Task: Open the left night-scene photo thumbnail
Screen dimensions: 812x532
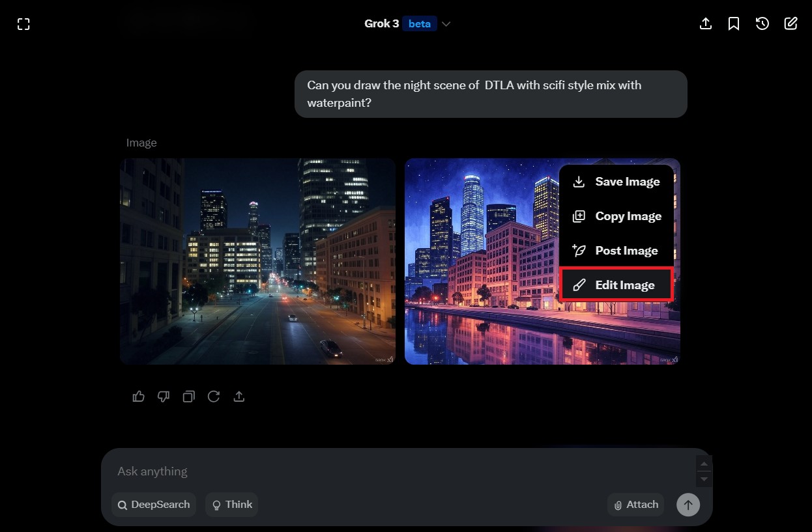Action: (257, 261)
